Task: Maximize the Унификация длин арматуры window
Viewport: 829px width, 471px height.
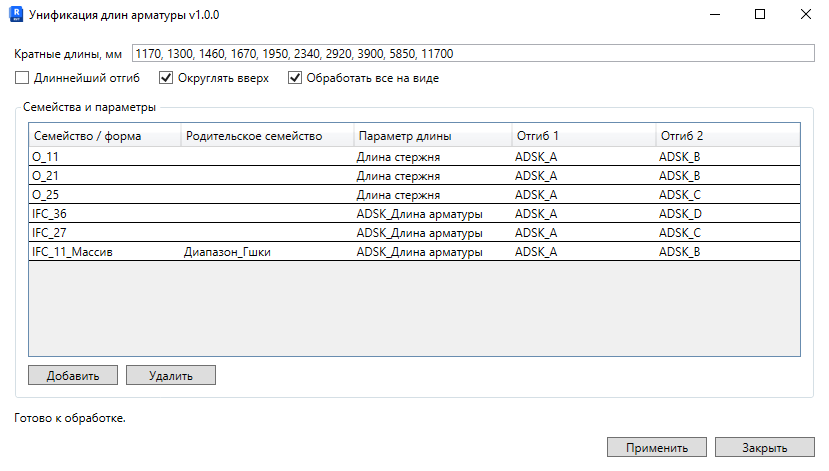Action: [x=760, y=14]
